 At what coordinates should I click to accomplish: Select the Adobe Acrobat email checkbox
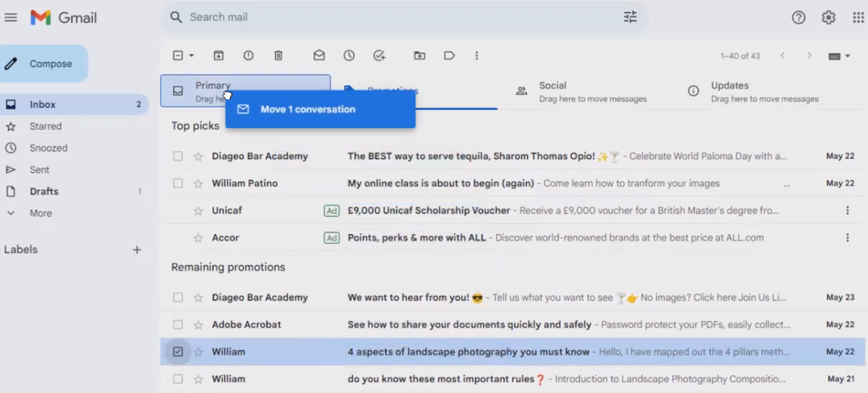click(178, 325)
